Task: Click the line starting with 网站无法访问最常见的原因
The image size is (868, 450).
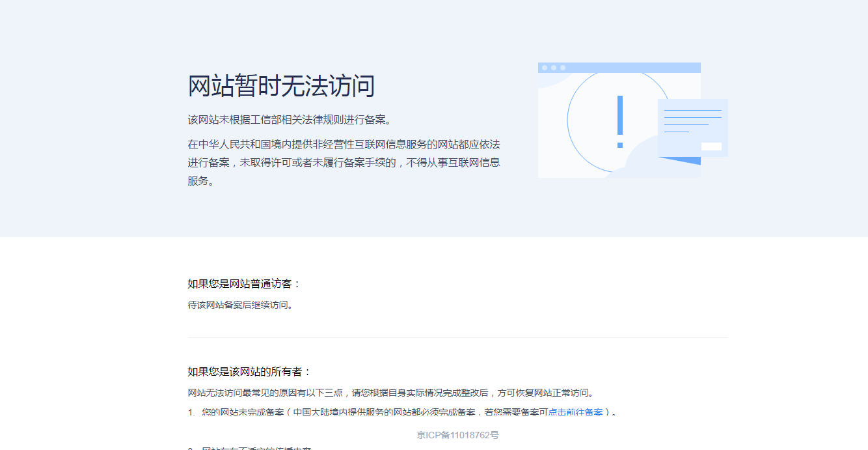Action: pyautogui.click(x=390, y=393)
